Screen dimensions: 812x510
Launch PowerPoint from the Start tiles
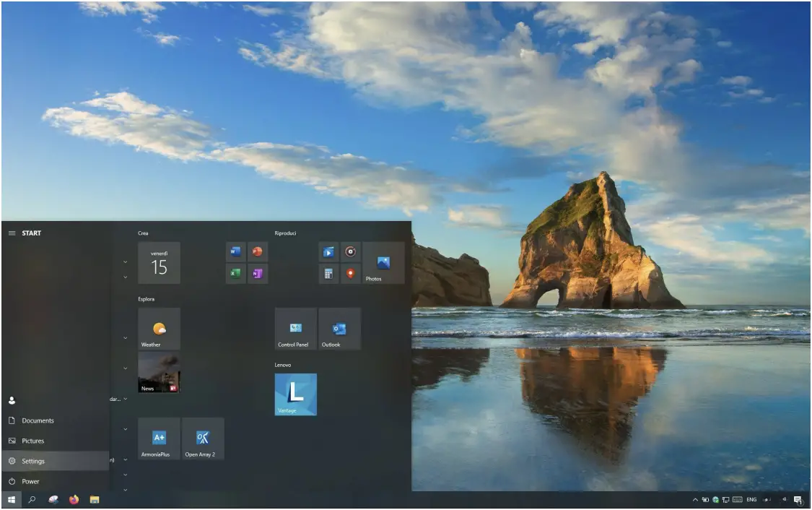258,252
